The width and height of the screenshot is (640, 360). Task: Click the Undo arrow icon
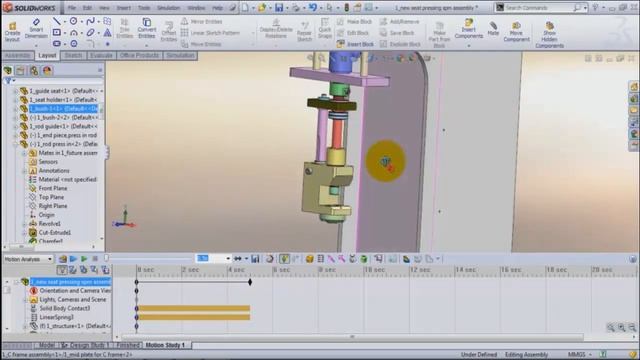[313, 8]
